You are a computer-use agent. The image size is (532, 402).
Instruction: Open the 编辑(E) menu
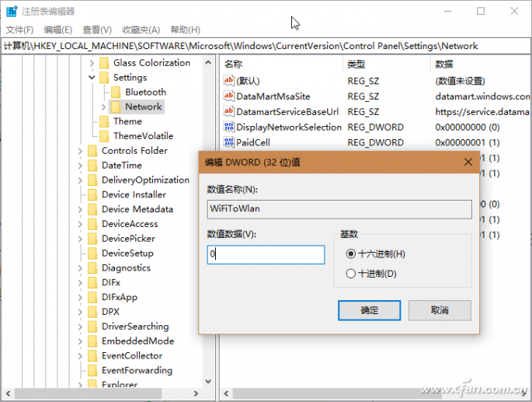coord(58,30)
